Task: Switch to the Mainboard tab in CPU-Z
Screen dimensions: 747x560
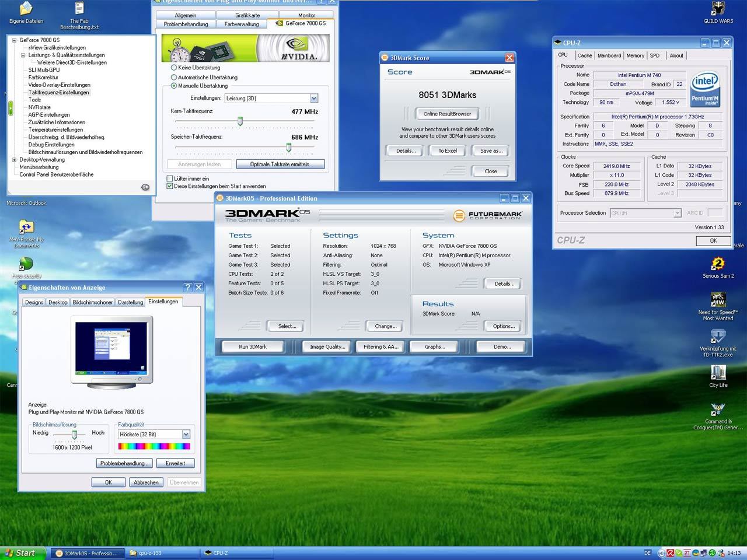Action: [x=609, y=55]
